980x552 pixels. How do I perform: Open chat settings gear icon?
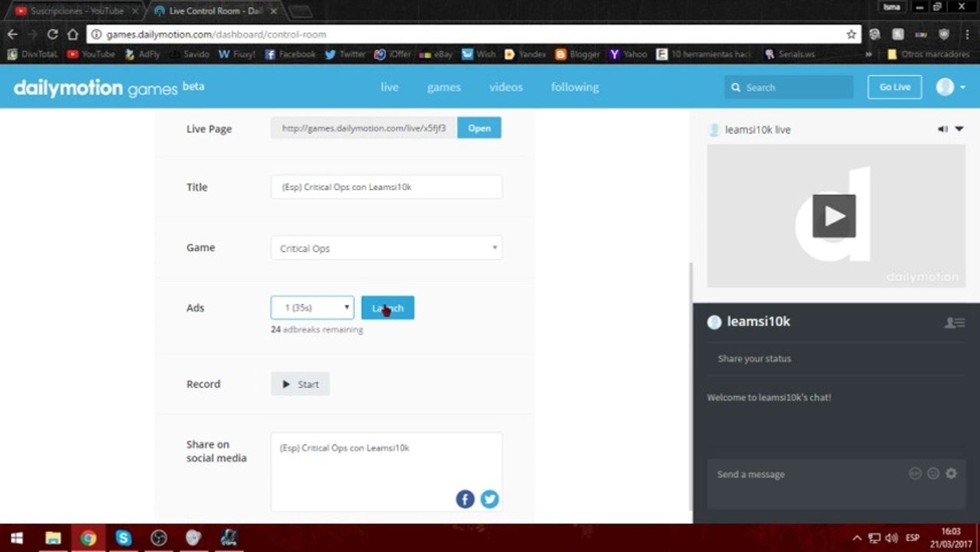(x=951, y=474)
